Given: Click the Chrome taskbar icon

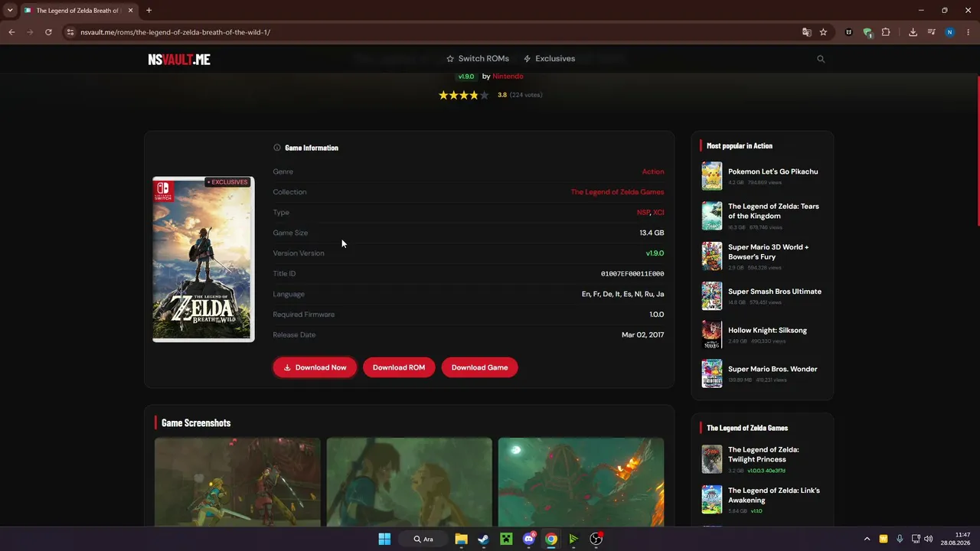Looking at the screenshot, I should coord(551,539).
